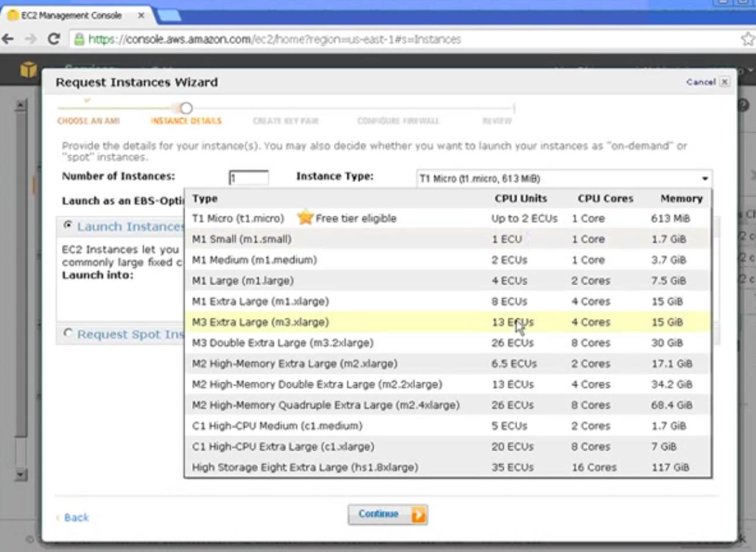Click the AWS orange cube logo

click(x=28, y=70)
